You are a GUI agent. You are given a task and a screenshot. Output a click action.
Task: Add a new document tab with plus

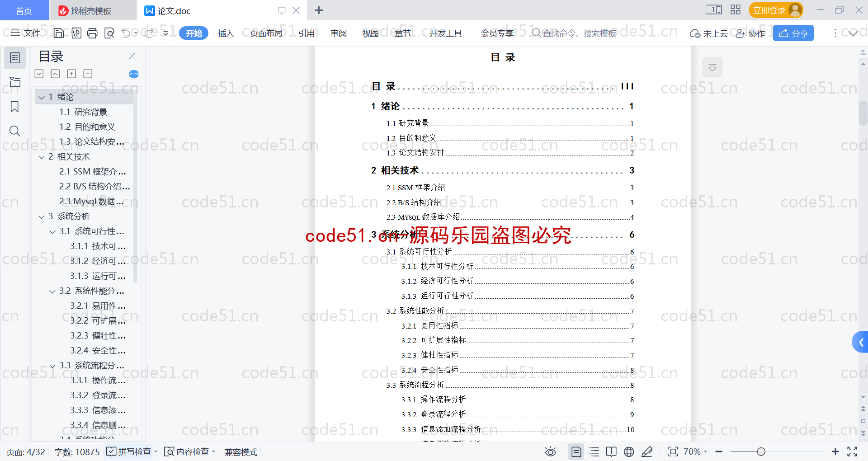point(319,10)
